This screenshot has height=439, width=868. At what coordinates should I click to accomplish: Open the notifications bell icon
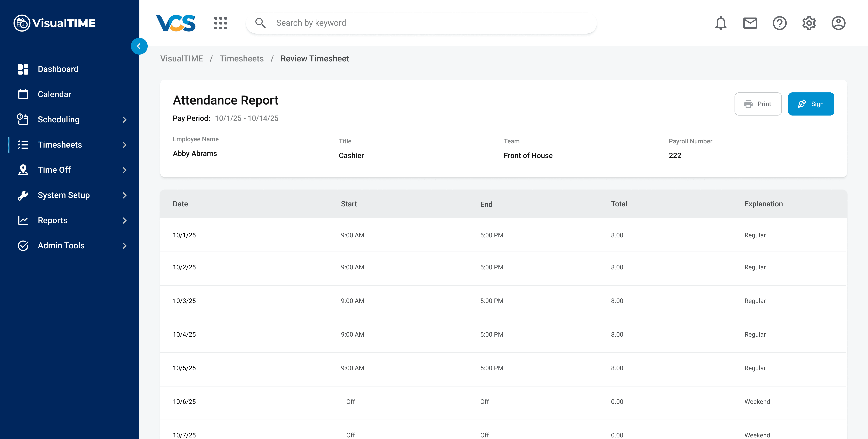click(x=720, y=23)
